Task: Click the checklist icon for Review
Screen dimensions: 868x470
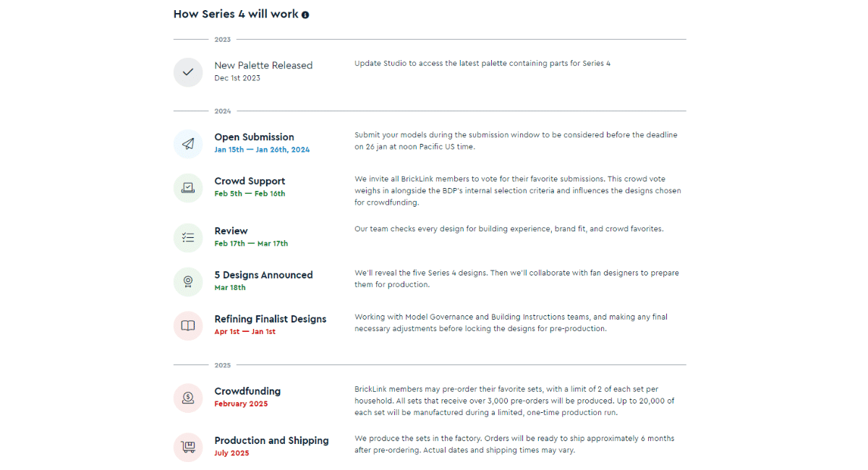Action: [x=188, y=238]
